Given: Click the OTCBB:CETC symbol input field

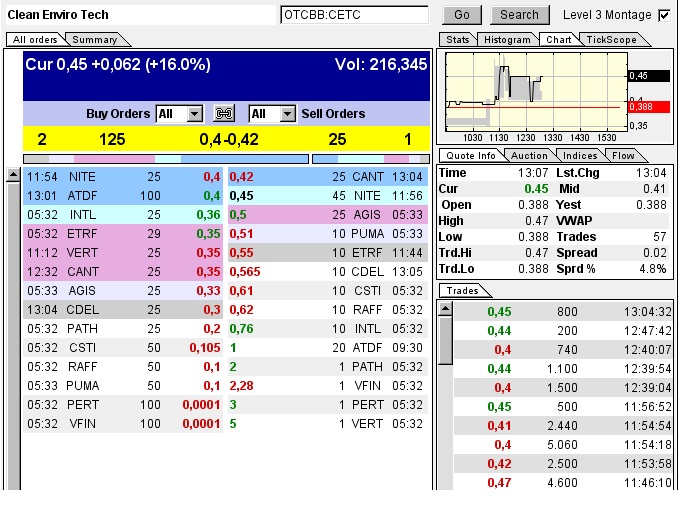Looking at the screenshot, I should point(354,15).
